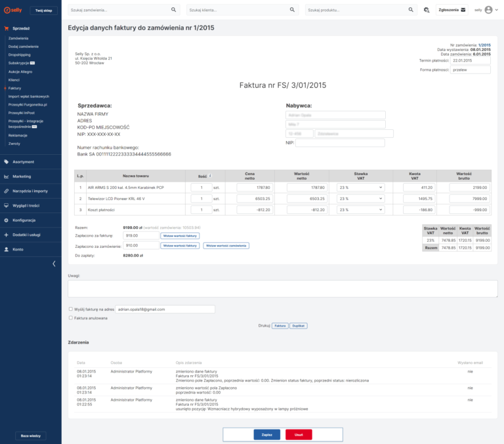Open VAT rate dropdown for Koszt płatności row
504x444 pixels.
click(x=360, y=210)
